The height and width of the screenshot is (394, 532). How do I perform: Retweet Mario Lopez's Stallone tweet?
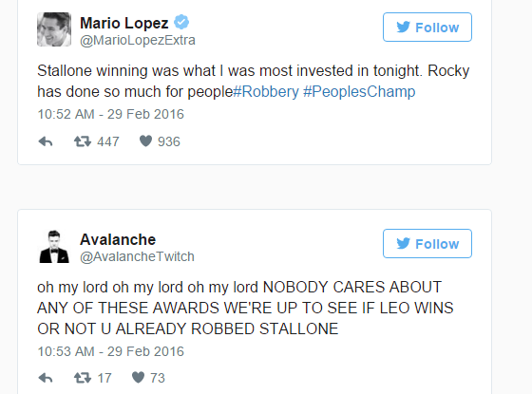(x=83, y=141)
